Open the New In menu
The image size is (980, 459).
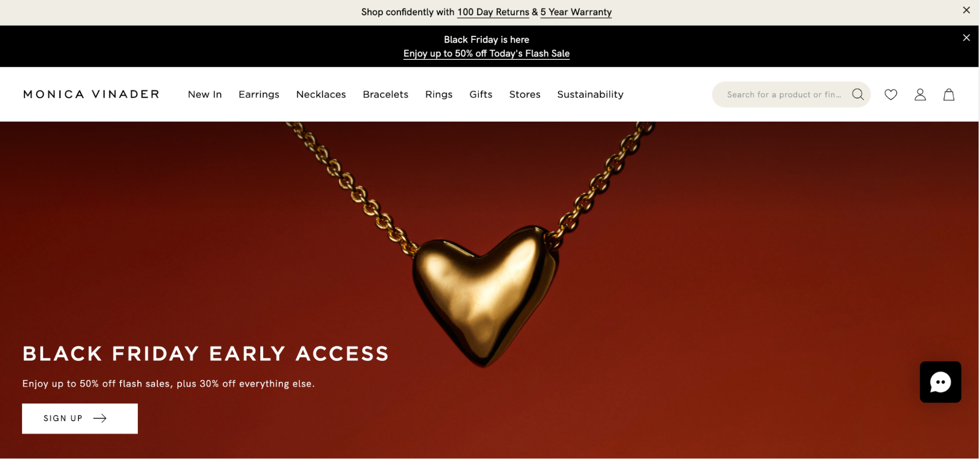coord(205,94)
